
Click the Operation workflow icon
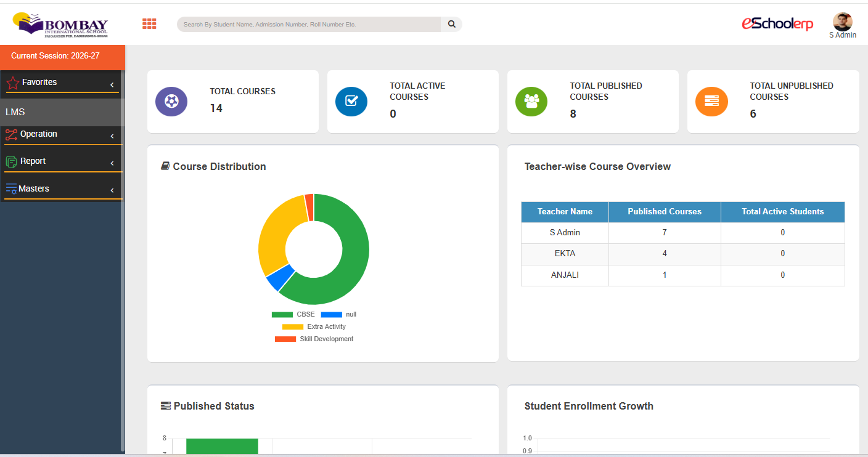pos(12,135)
